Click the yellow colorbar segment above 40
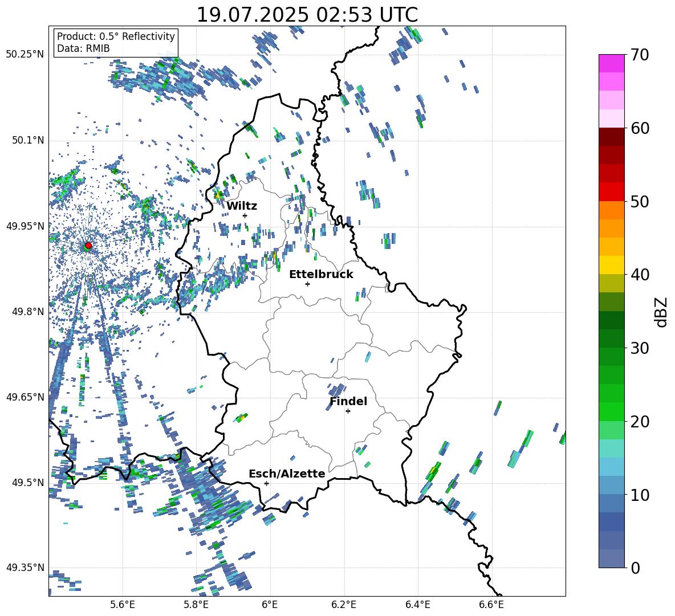This screenshot has height=616, width=675. click(x=612, y=266)
